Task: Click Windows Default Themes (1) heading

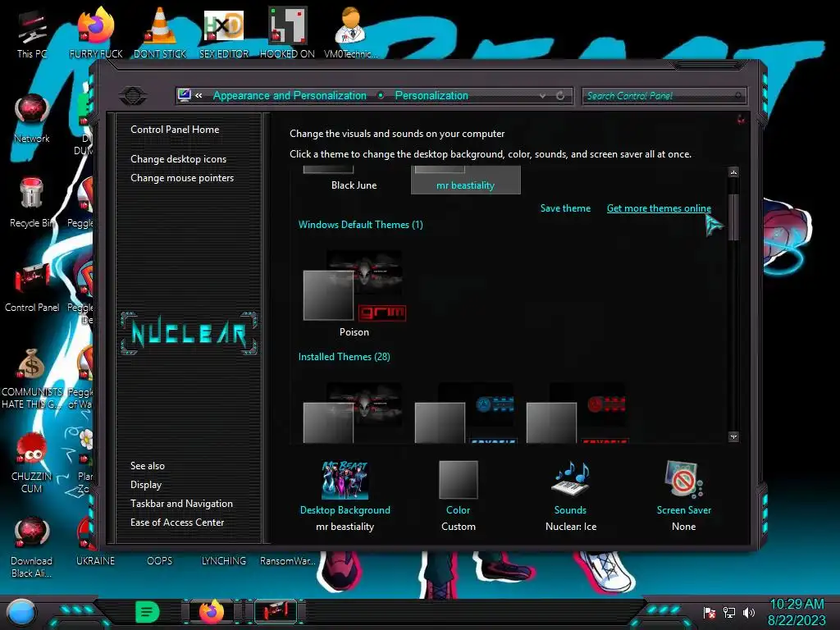Action: pyautogui.click(x=361, y=225)
